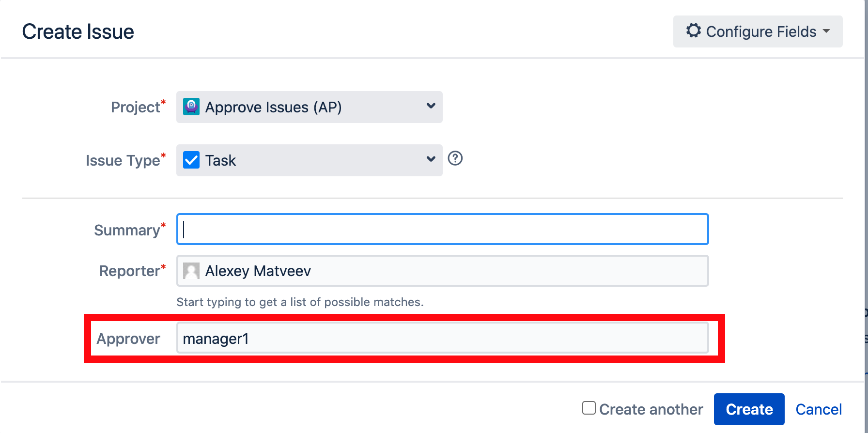
Task: Click the gear icon in Configure Fields
Action: (694, 31)
